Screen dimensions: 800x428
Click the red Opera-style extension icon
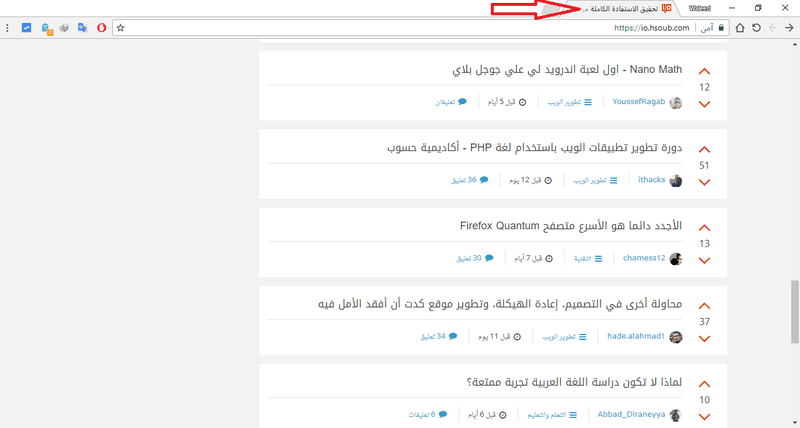click(x=102, y=28)
